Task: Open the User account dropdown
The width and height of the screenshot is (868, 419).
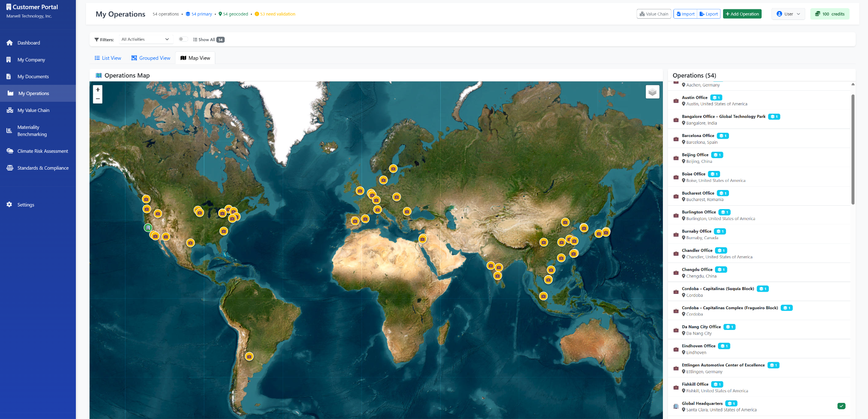Action: (x=788, y=14)
